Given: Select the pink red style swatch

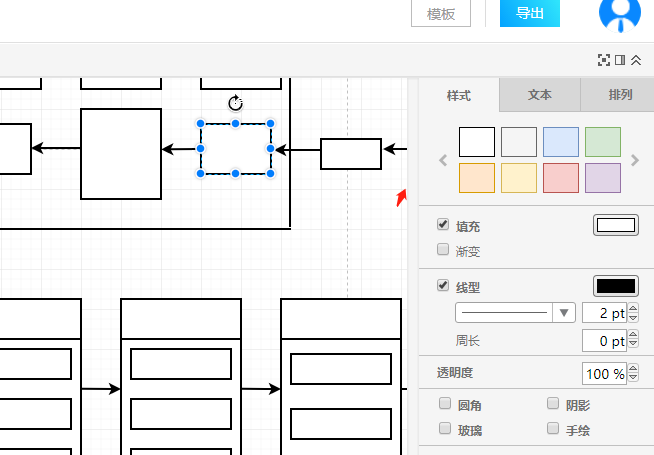Looking at the screenshot, I should [x=561, y=178].
